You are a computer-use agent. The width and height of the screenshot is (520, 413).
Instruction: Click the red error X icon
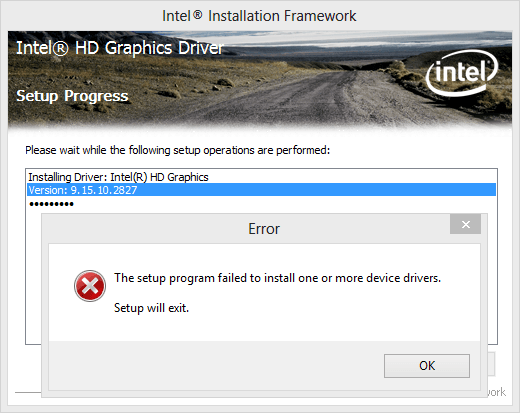click(x=90, y=286)
